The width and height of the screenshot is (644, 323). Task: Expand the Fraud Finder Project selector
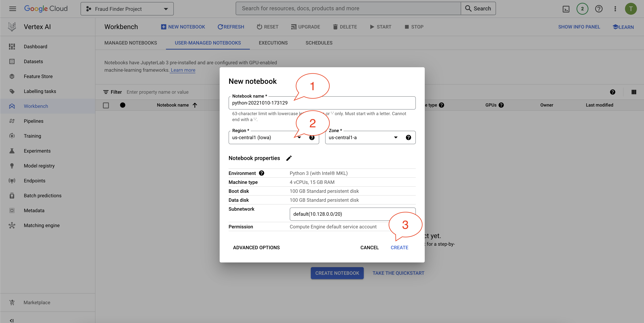coord(127,9)
